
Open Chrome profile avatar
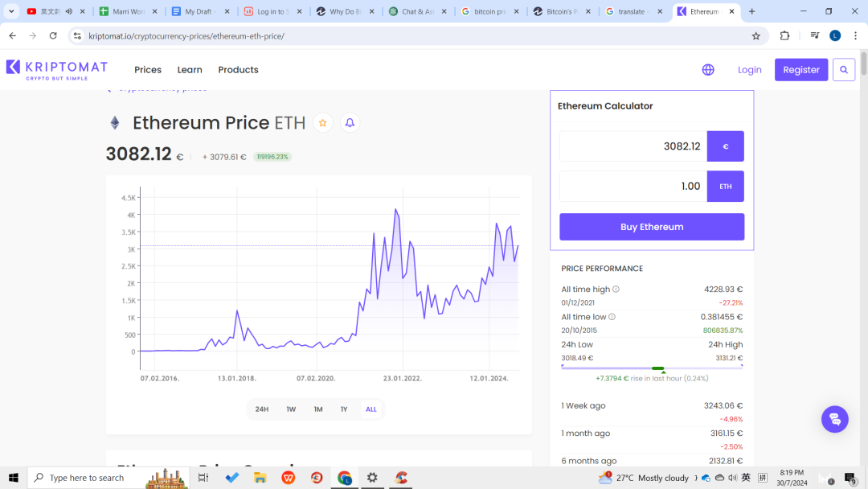click(835, 36)
